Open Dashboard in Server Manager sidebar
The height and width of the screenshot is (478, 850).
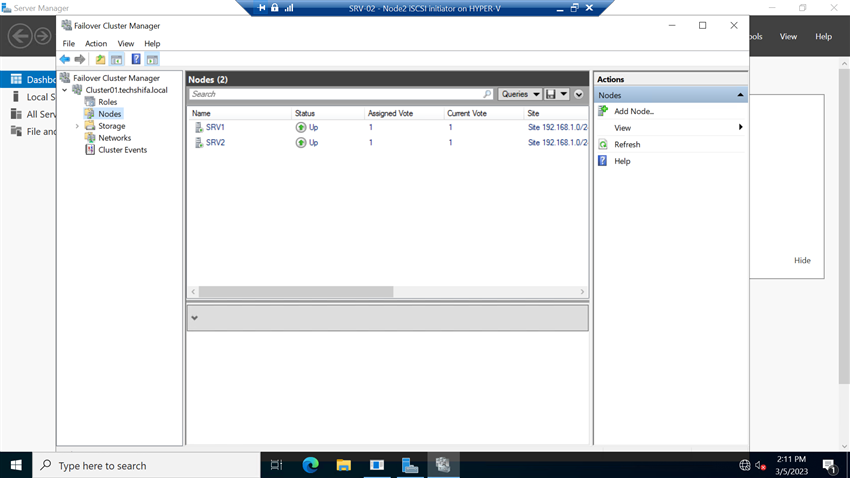click(x=28, y=80)
